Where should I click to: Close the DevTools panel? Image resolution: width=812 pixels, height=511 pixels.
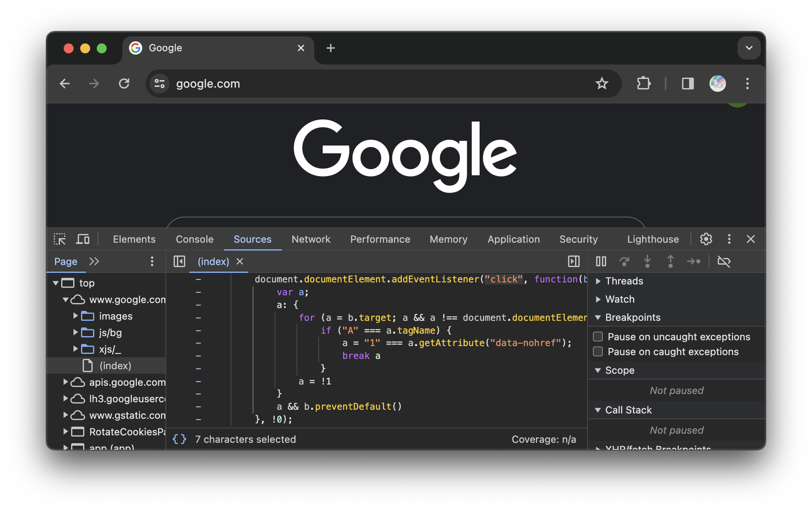751,239
